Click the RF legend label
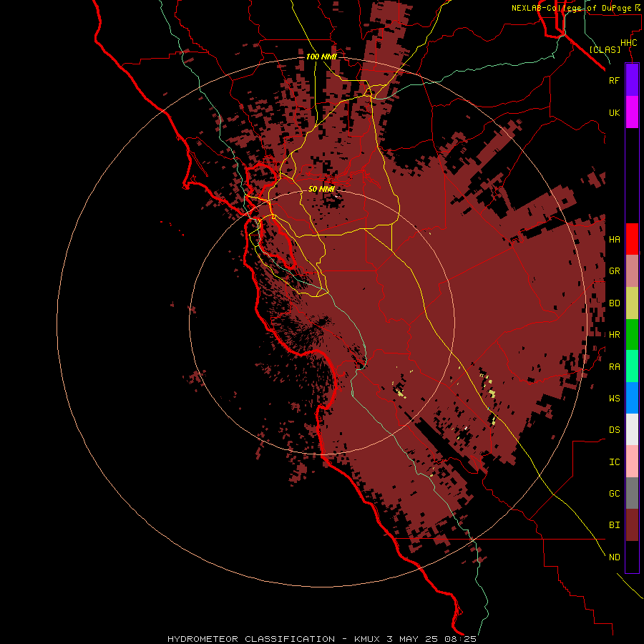This screenshot has width=644, height=644. pyautogui.click(x=614, y=80)
